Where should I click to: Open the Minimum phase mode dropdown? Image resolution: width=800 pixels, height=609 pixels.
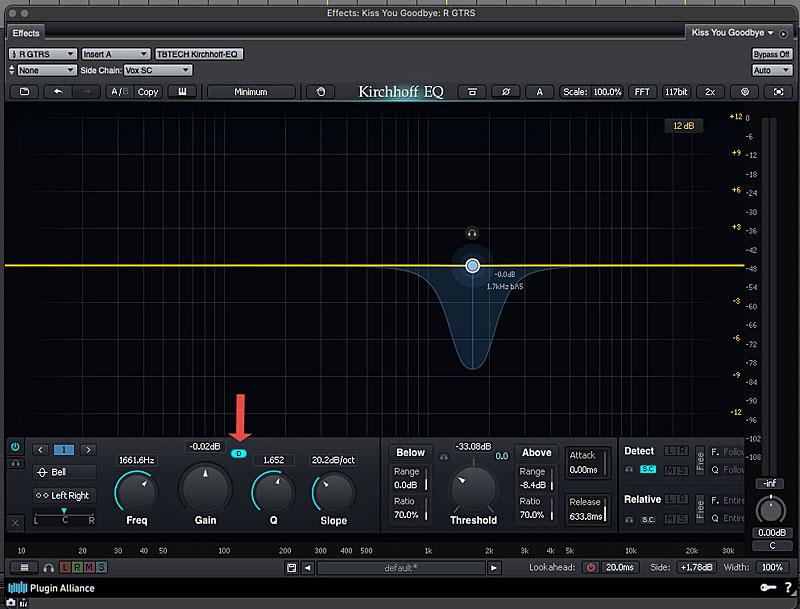point(251,92)
